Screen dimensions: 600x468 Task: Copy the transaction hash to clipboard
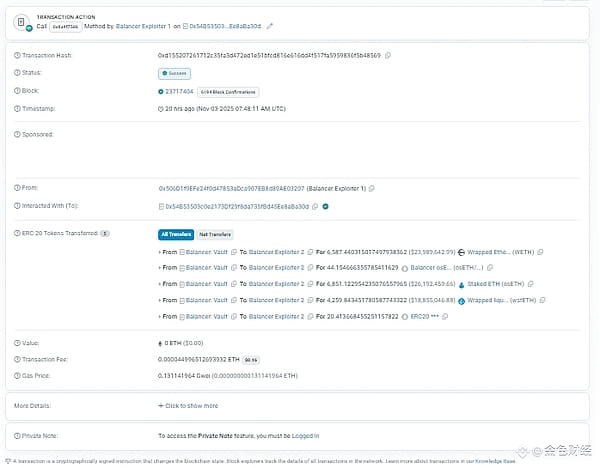388,55
